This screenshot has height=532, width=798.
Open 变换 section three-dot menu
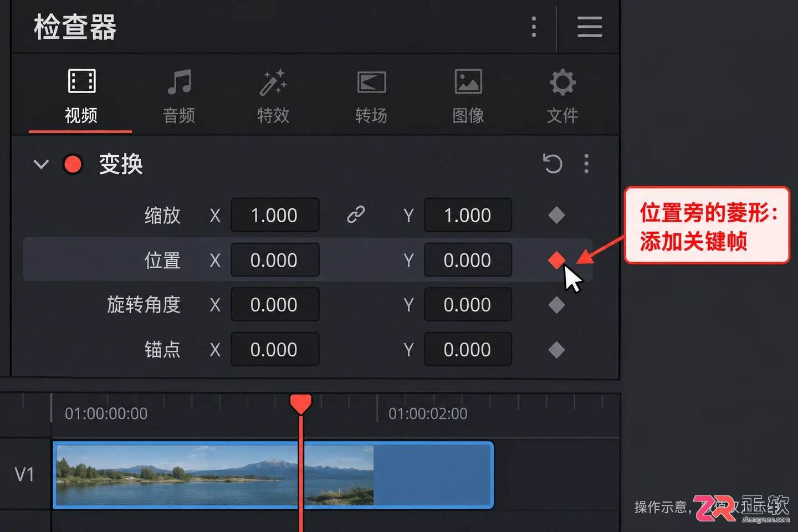click(586, 163)
